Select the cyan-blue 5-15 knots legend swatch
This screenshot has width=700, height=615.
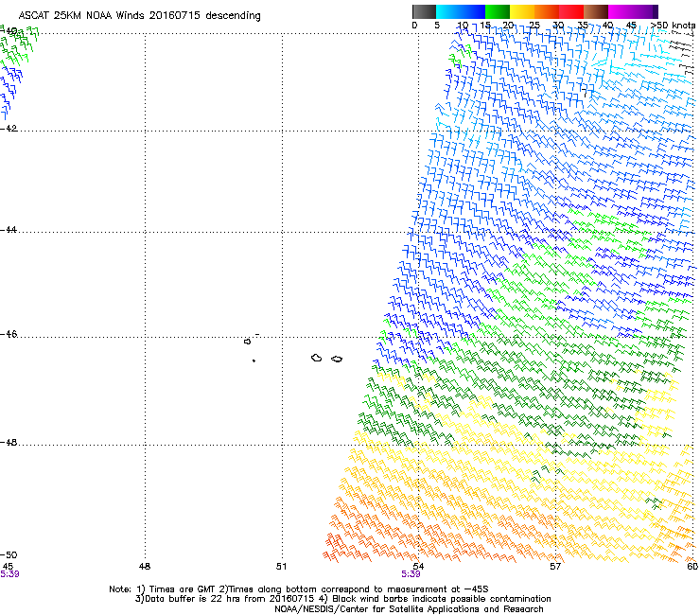pos(461,11)
